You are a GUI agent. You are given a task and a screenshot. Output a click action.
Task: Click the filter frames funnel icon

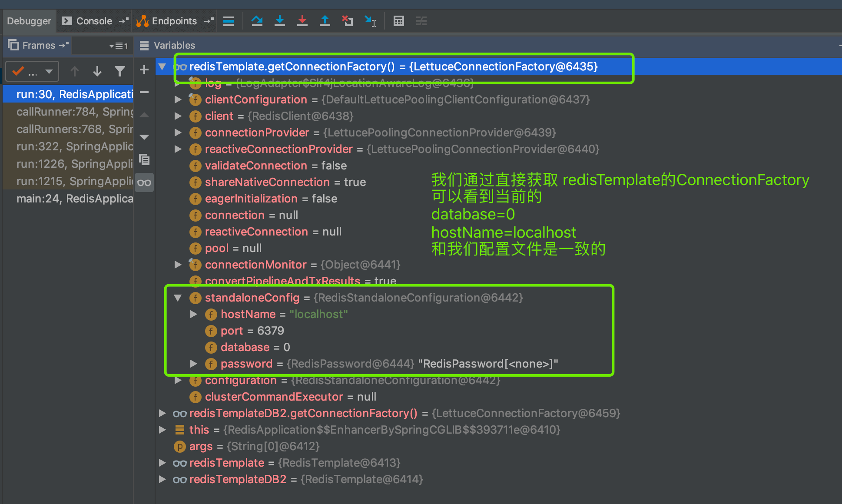pyautogui.click(x=120, y=71)
